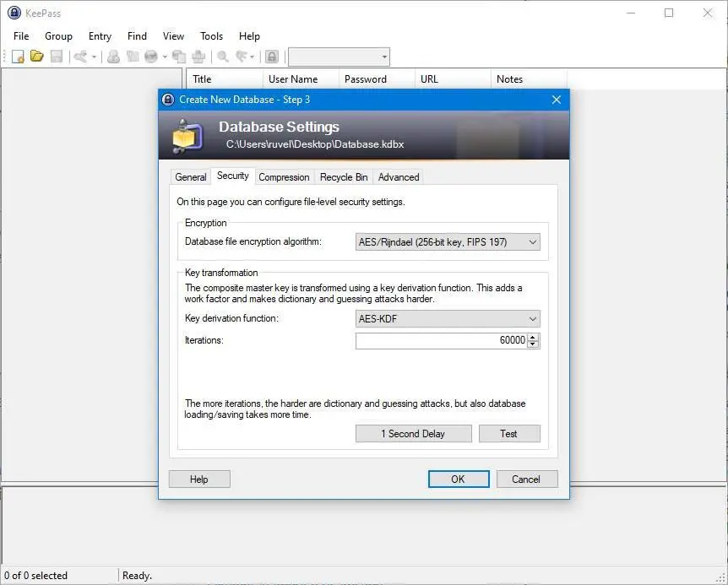Image resolution: width=728 pixels, height=585 pixels.
Task: Open the Help menu in menu bar
Action: (x=249, y=36)
